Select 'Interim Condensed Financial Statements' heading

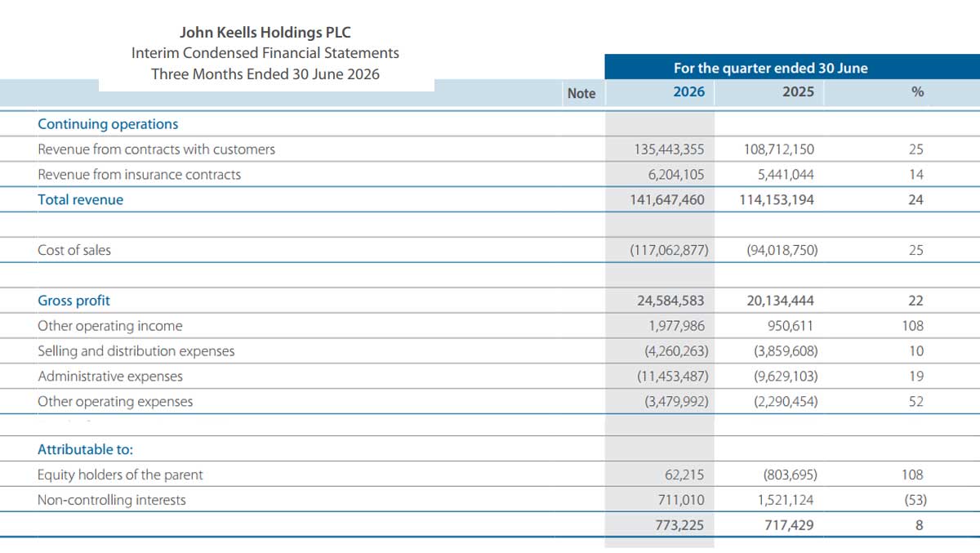[265, 53]
